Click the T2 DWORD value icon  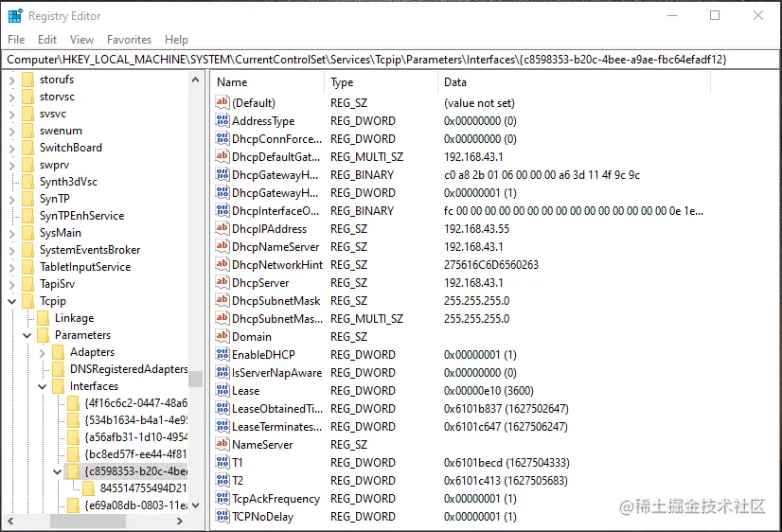click(222, 480)
